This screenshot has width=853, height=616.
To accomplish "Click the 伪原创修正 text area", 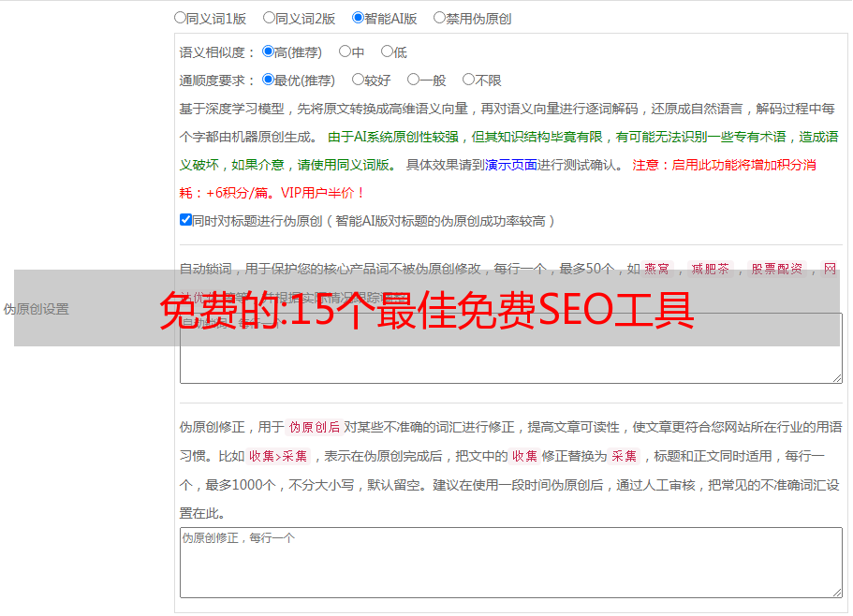I will click(x=511, y=563).
